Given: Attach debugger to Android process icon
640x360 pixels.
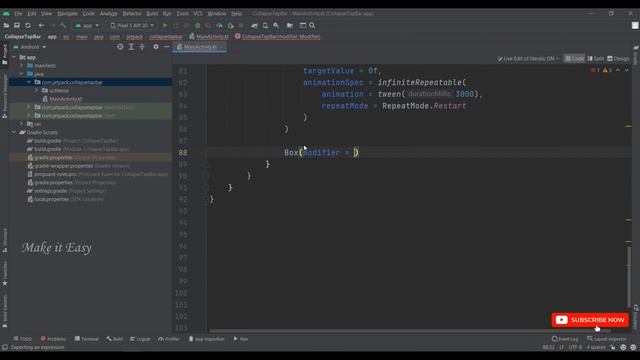Looking at the screenshot, I should (x=230, y=25).
